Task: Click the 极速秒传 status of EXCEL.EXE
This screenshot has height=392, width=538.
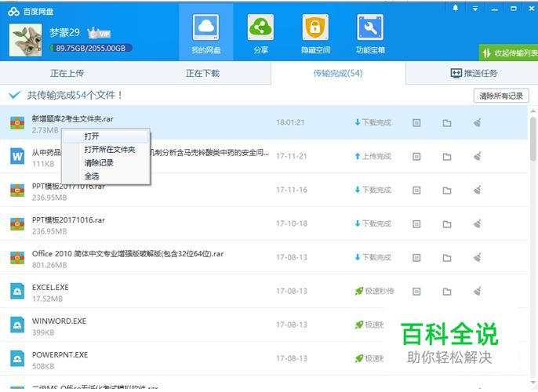Action: coord(374,291)
